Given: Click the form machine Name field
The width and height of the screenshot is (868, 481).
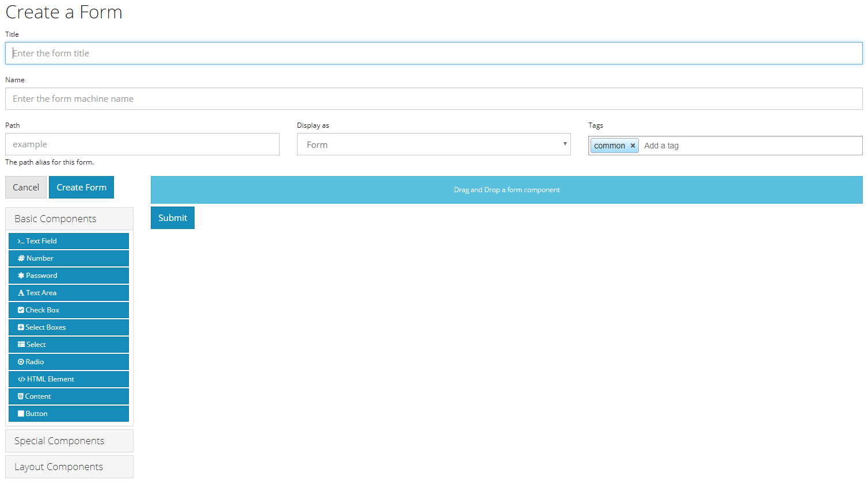Looking at the screenshot, I should pos(433,98).
